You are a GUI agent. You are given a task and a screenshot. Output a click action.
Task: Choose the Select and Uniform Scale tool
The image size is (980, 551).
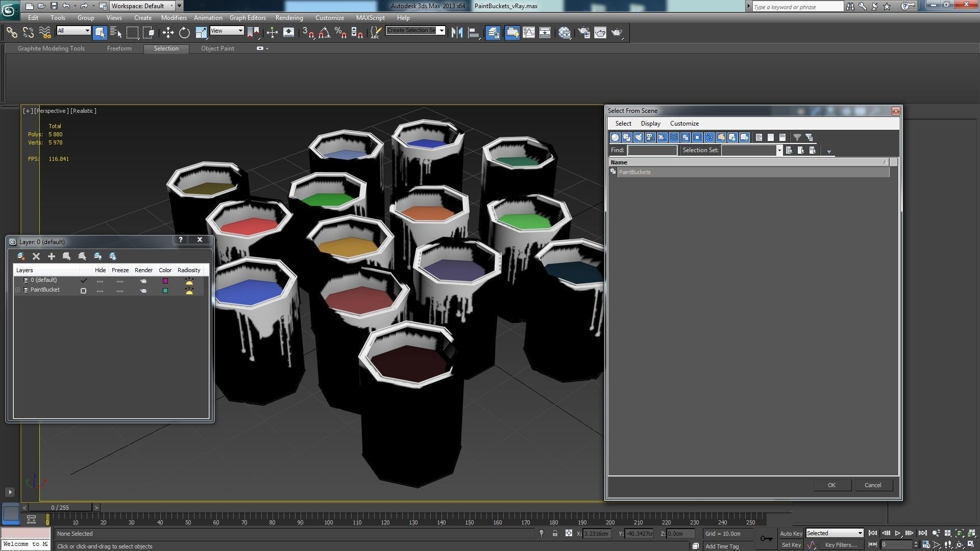click(x=201, y=33)
